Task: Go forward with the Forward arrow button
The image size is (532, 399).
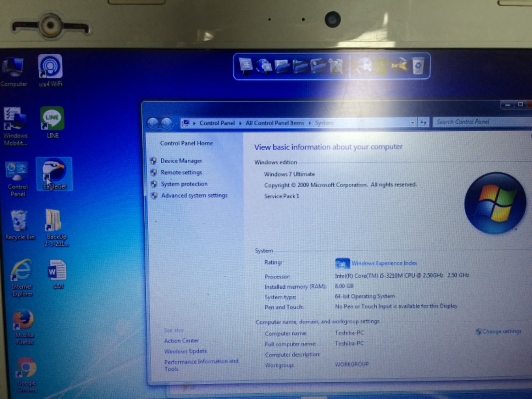Action: tap(166, 123)
